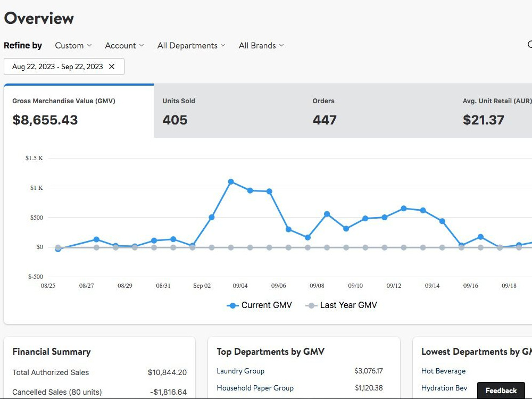Screen dimensions: 532x399
Task: Click the search magnifier icon
Action: (x=530, y=45)
